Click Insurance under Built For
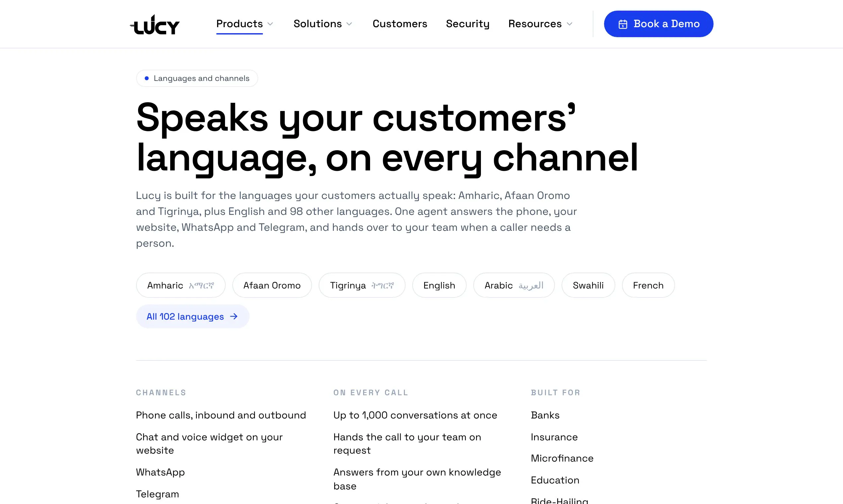Screen dimensions: 843x504 554,437
